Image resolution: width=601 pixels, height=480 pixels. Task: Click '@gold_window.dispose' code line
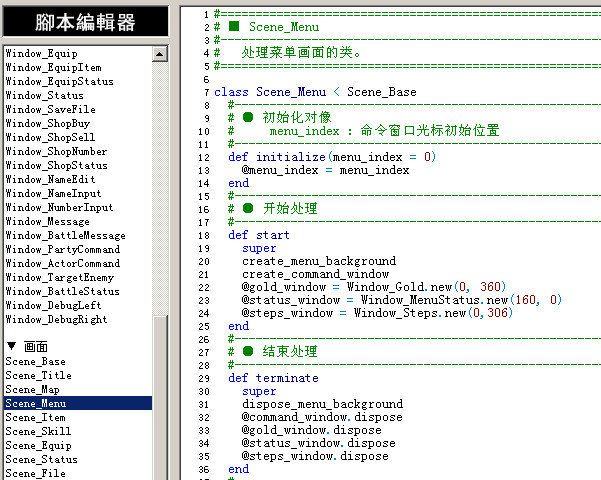[312, 430]
